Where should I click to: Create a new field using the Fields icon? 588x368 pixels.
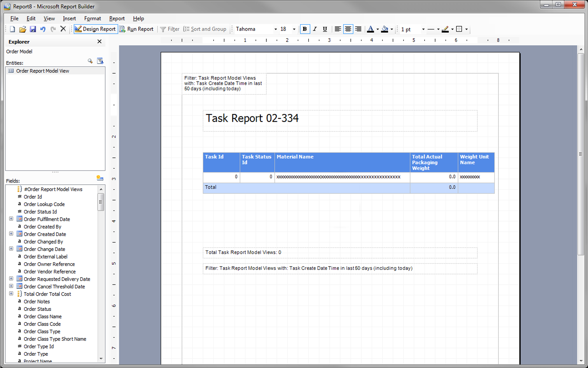click(100, 178)
